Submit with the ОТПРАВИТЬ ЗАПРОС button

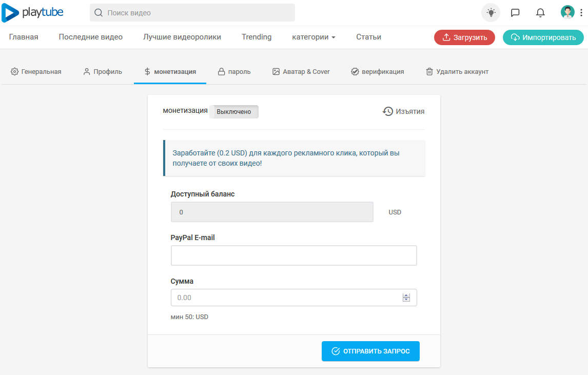tap(370, 351)
